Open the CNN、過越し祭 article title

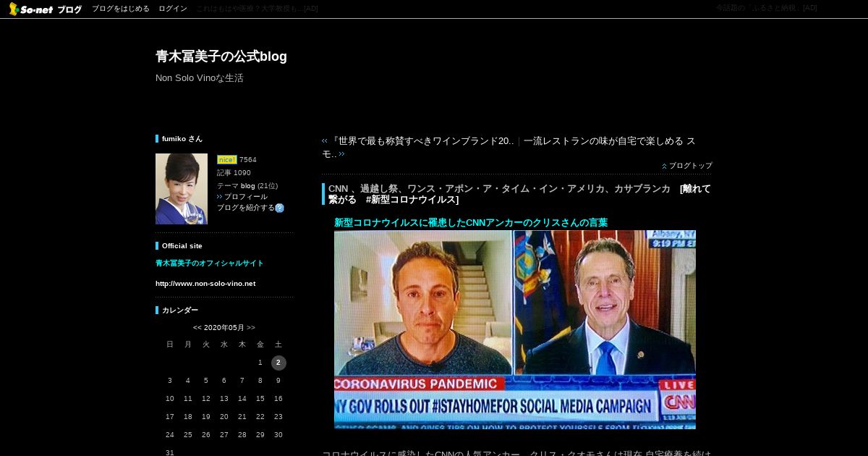(499, 189)
